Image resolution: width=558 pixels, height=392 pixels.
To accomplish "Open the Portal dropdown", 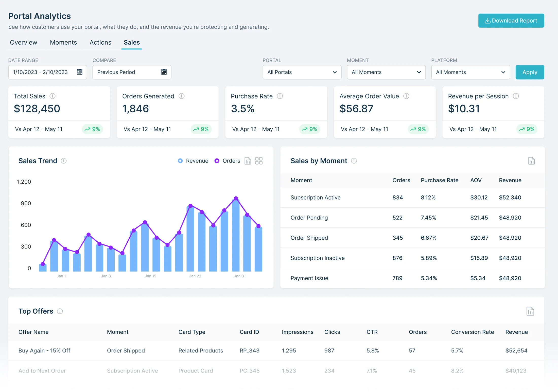I will coord(302,72).
